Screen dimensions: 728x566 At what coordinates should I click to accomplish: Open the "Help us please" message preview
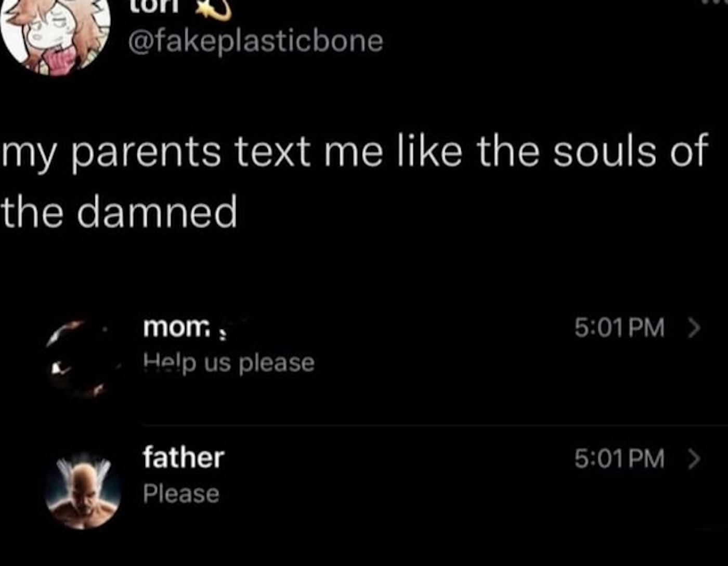tap(229, 363)
